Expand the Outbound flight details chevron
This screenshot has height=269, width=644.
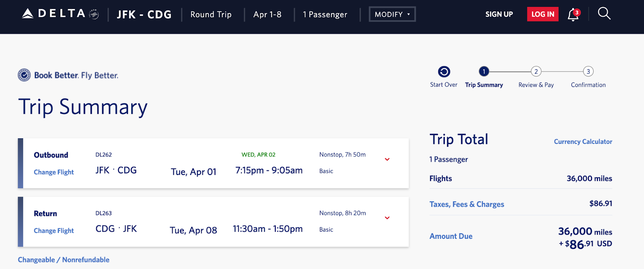click(387, 160)
